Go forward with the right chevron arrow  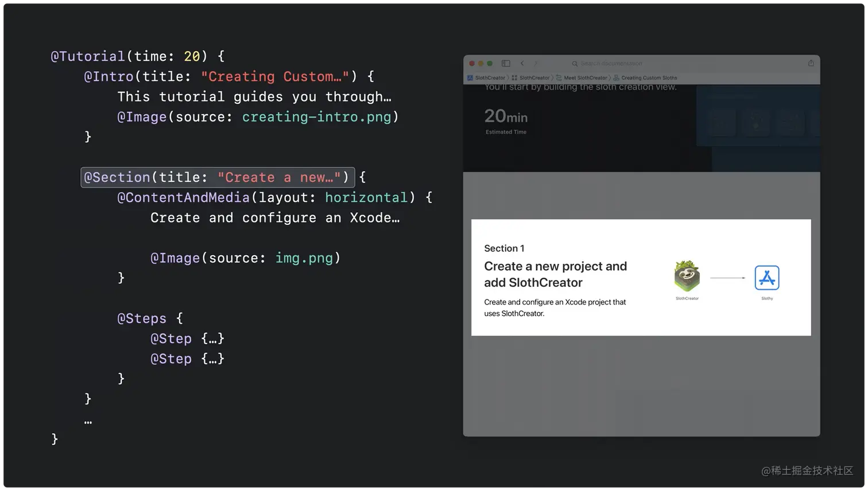pyautogui.click(x=536, y=63)
